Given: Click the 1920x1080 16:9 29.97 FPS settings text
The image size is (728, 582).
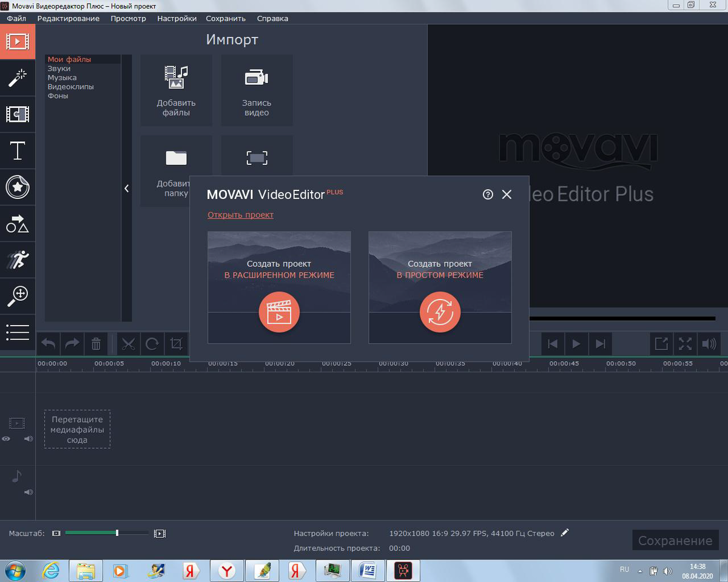Looking at the screenshot, I should point(471,533).
